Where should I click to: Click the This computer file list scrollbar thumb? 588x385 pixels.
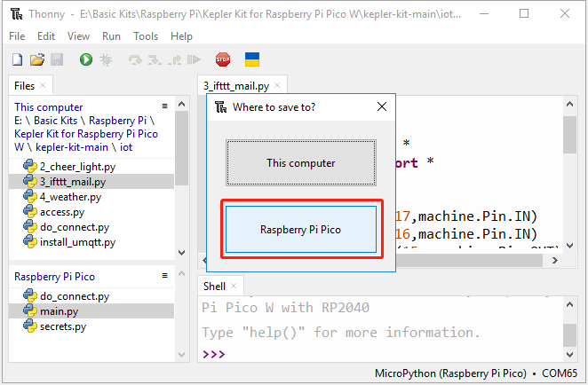181,148
